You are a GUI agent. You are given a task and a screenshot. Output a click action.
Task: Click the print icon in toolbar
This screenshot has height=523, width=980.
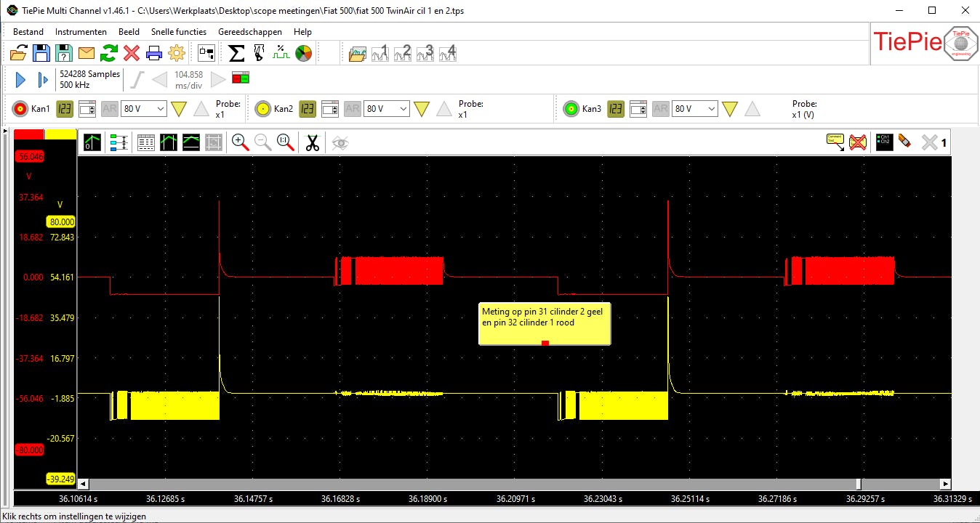(154, 53)
